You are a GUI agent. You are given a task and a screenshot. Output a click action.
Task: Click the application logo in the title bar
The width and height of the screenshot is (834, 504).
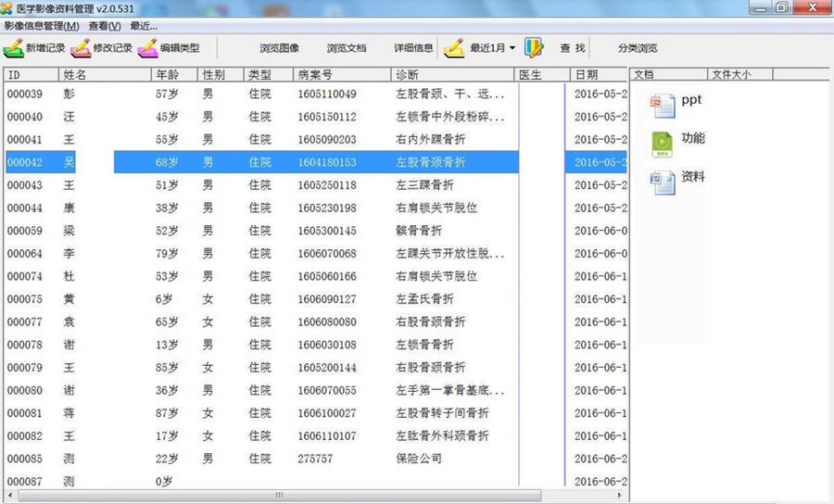coord(6,8)
